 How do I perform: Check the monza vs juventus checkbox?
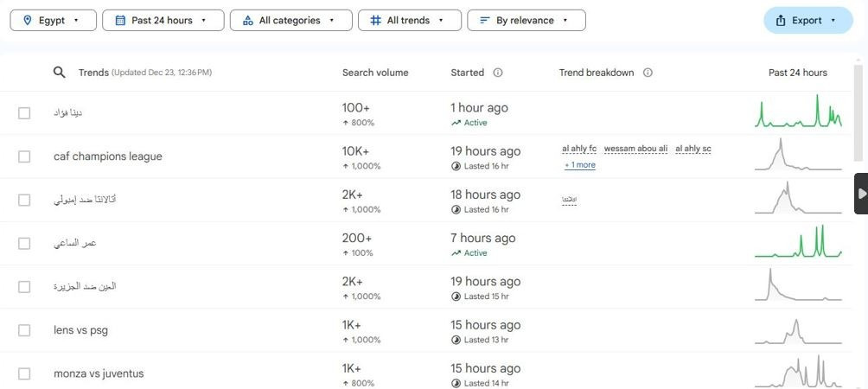24,374
